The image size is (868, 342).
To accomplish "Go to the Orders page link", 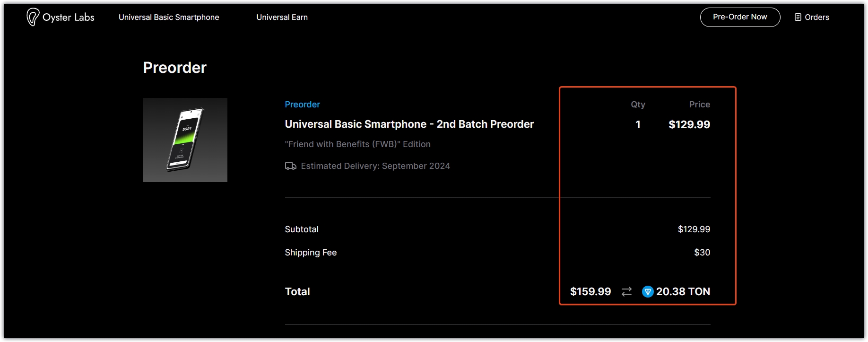I will [x=816, y=17].
